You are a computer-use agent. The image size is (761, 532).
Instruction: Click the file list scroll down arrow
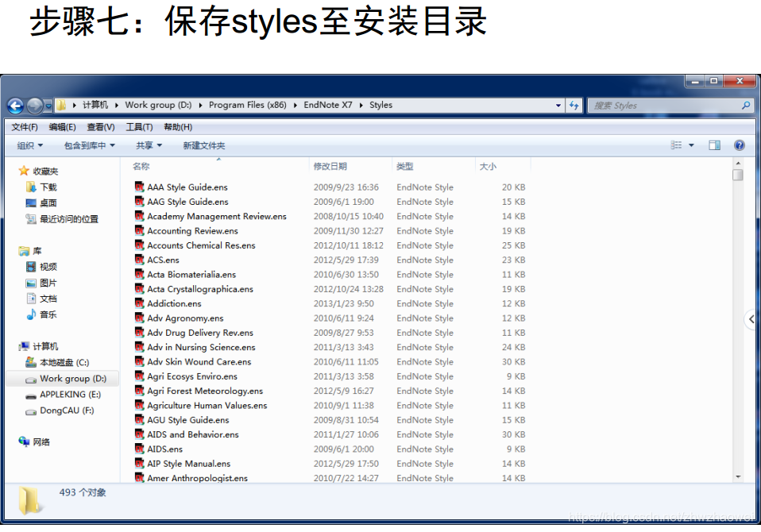[x=738, y=477]
